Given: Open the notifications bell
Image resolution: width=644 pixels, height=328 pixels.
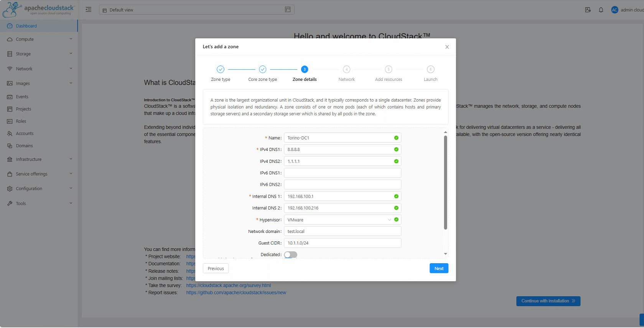Looking at the screenshot, I should [601, 10].
